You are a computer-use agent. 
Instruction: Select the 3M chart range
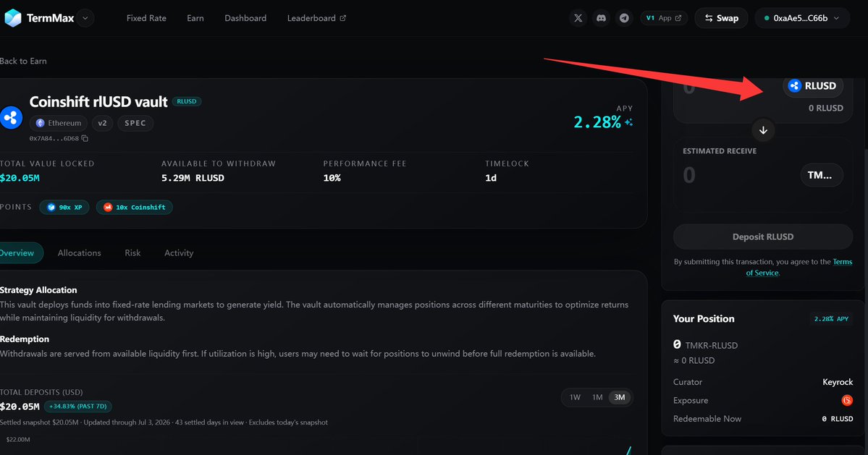pos(620,397)
